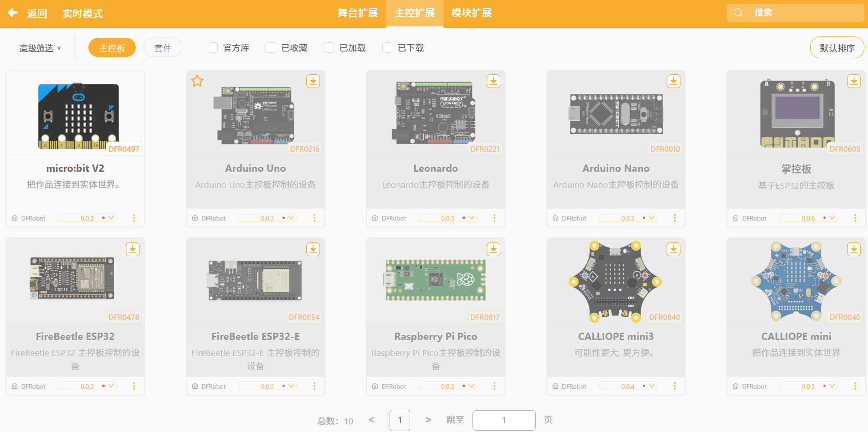Enable the 已收藏 filter checkbox
868x432 pixels.
271,48
